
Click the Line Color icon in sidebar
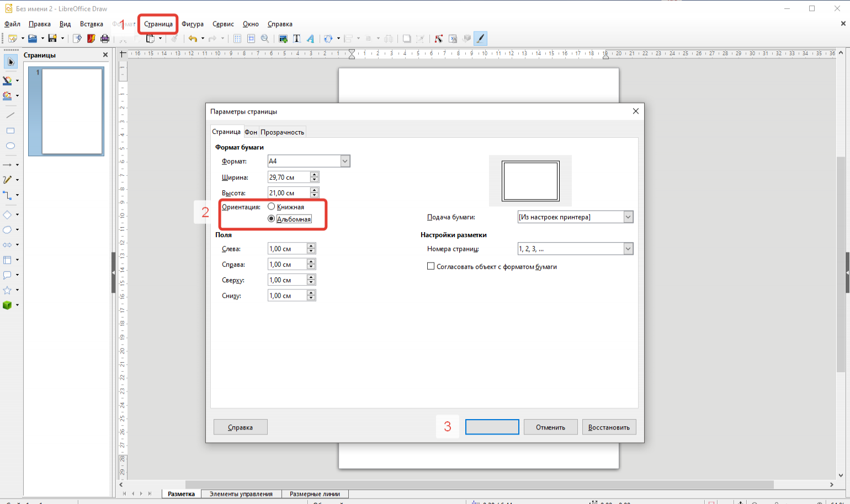(8, 81)
